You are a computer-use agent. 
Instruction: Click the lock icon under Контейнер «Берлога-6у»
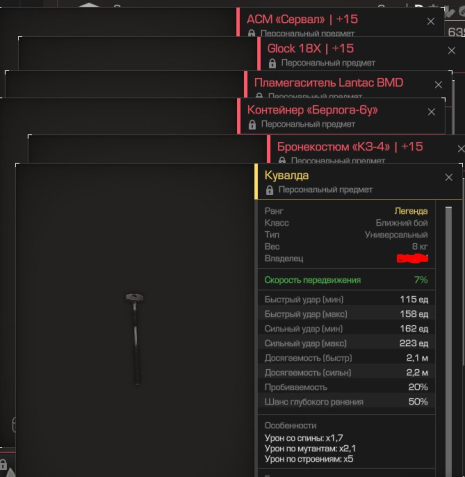pyautogui.click(x=252, y=125)
